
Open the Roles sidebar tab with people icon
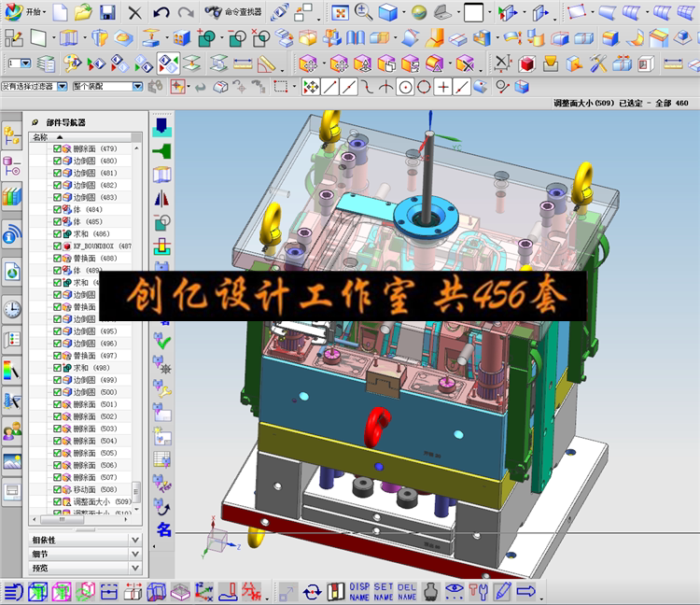(11, 430)
